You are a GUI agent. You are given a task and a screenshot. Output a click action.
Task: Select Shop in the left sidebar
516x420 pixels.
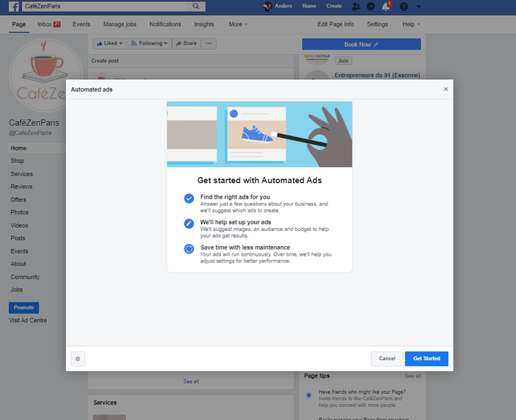pyautogui.click(x=17, y=161)
